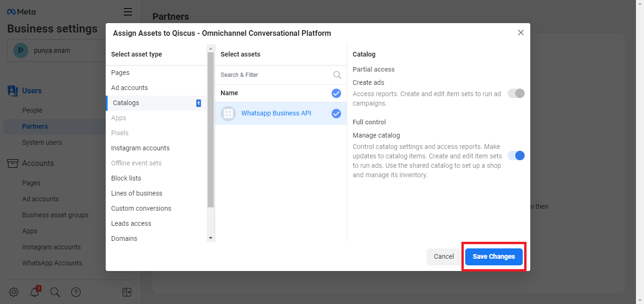Open WhatsApp Accounts in sidebar
Viewport: 644px width, 304px height.
point(52,263)
